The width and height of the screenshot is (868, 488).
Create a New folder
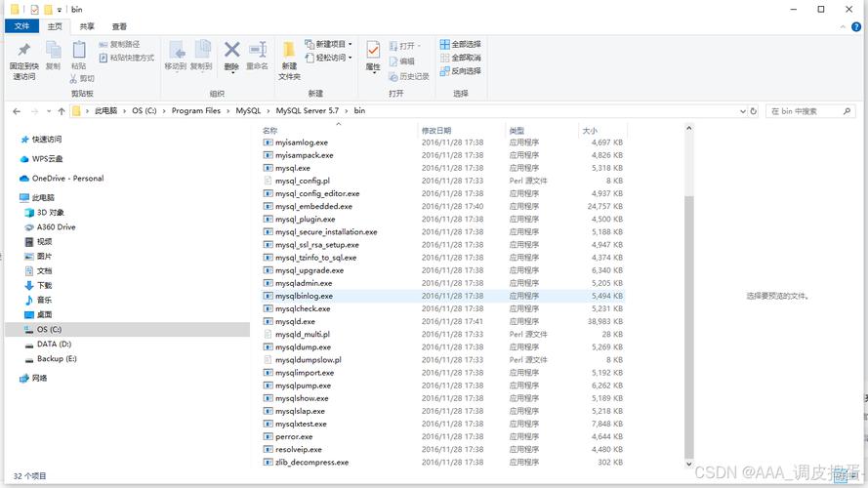tap(289, 60)
